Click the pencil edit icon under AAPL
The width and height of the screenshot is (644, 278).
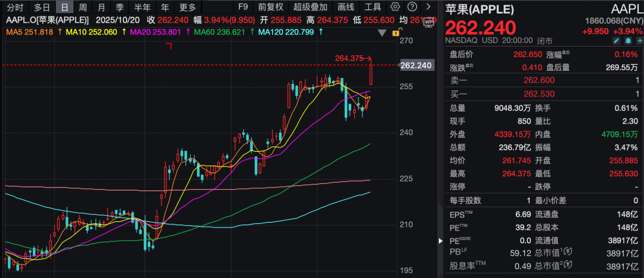(x=617, y=40)
